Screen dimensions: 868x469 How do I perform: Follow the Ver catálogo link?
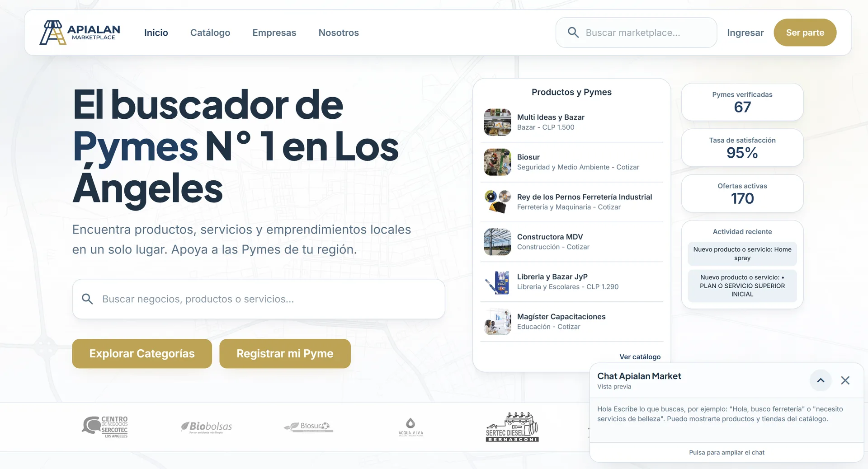[x=640, y=357]
